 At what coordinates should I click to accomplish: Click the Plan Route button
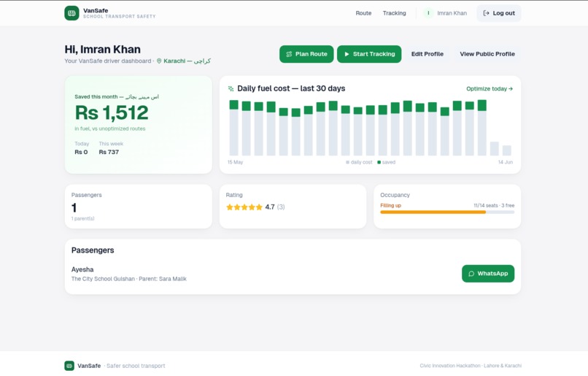(x=306, y=54)
